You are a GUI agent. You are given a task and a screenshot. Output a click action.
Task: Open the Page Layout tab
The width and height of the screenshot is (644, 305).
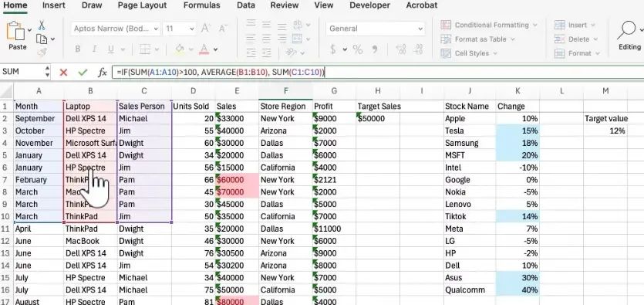[142, 5]
